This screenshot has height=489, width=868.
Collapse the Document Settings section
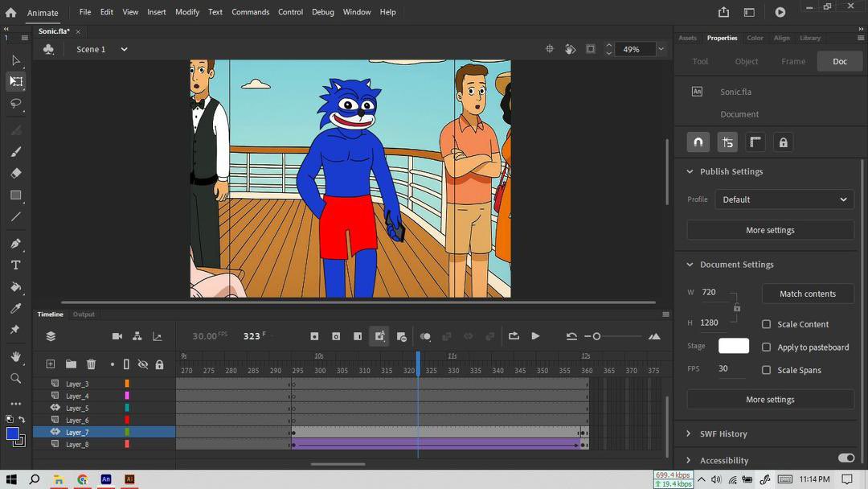690,265
